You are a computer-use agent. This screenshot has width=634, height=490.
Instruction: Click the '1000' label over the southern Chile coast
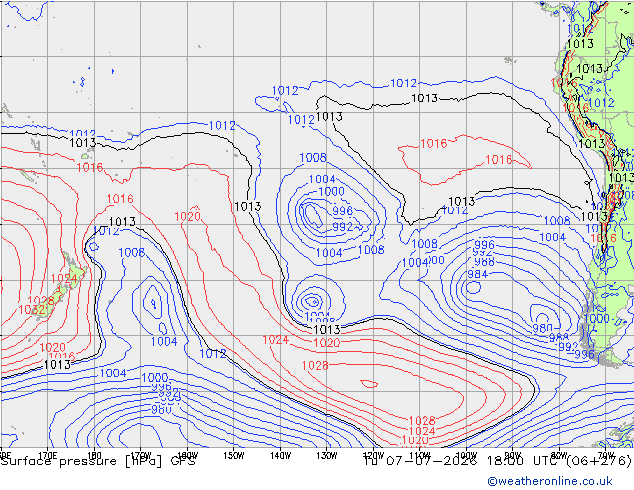point(597,318)
